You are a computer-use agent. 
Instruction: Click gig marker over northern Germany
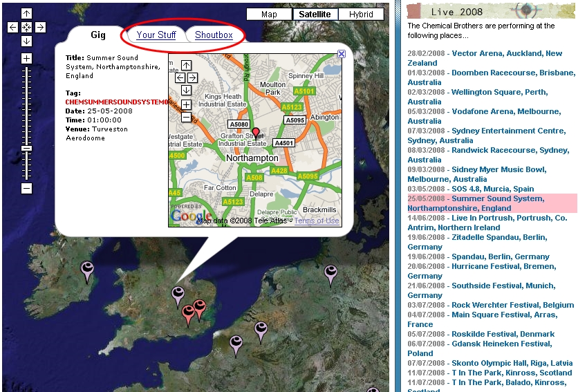click(x=330, y=275)
